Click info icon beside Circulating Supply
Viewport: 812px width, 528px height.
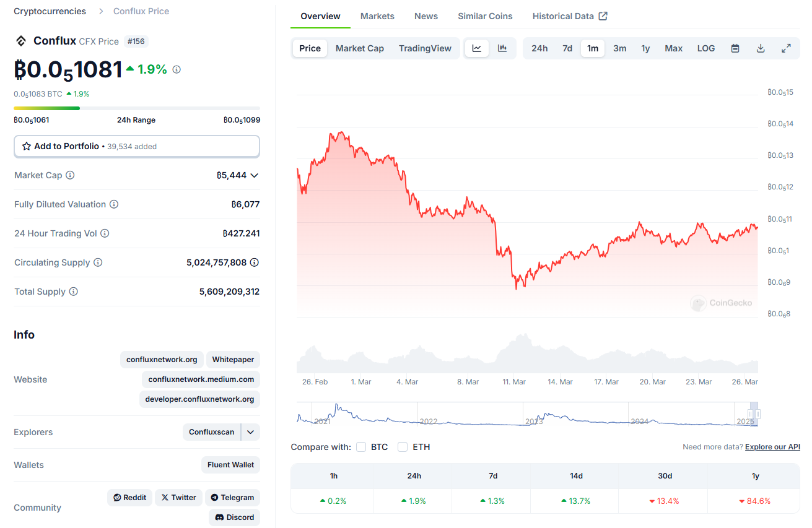tap(98, 262)
